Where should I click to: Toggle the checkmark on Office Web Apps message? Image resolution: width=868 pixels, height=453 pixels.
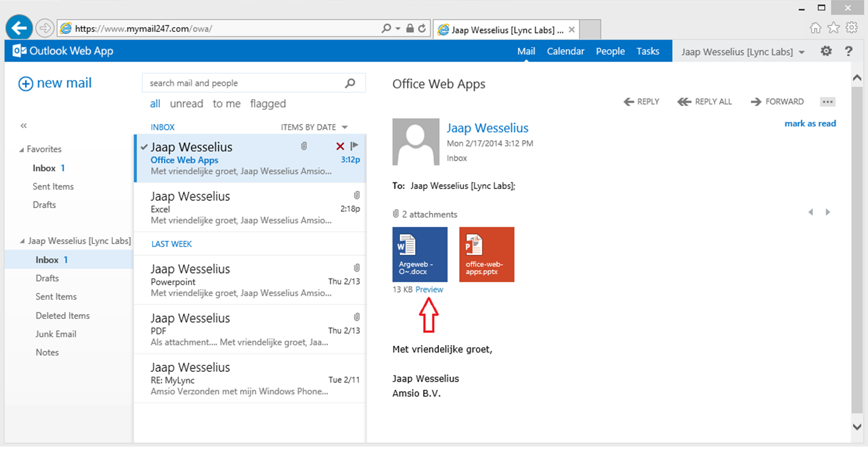pos(144,147)
